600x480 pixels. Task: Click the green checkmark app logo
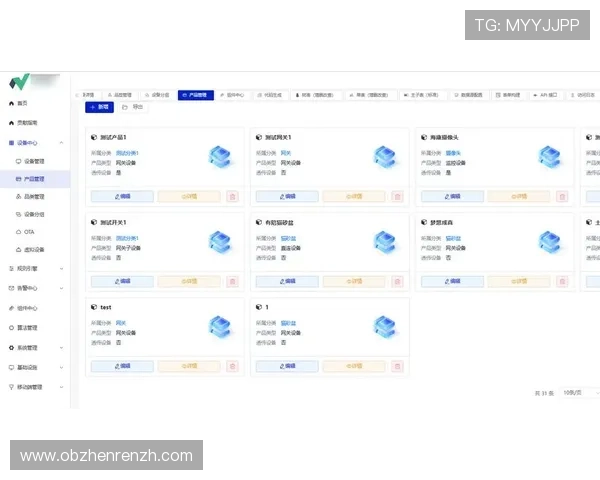tap(19, 82)
